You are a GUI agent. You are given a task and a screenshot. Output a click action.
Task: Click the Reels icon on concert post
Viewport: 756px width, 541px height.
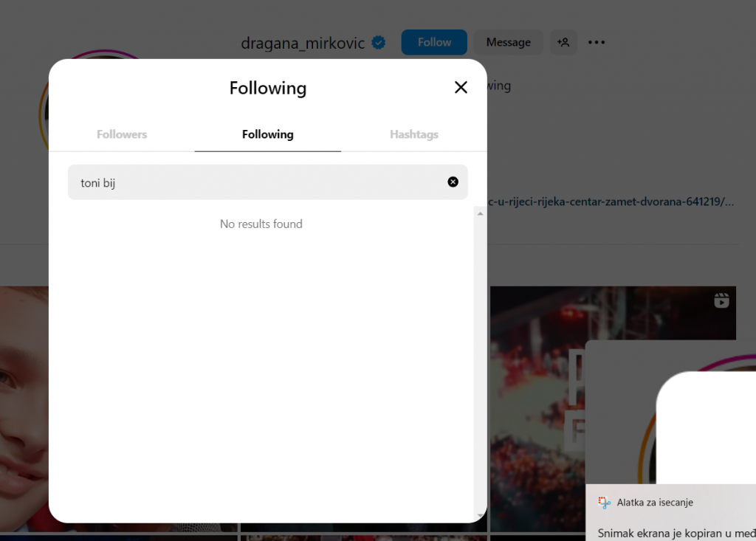pos(721,300)
